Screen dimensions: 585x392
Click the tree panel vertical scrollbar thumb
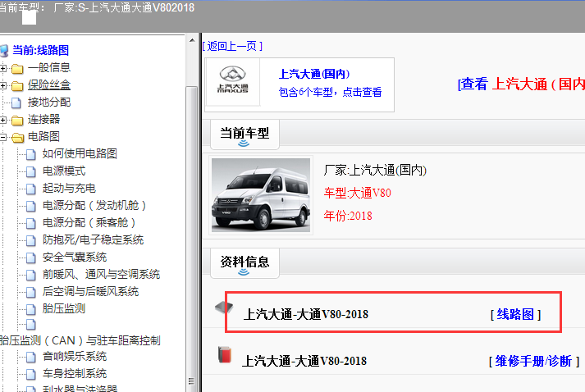coord(192,239)
